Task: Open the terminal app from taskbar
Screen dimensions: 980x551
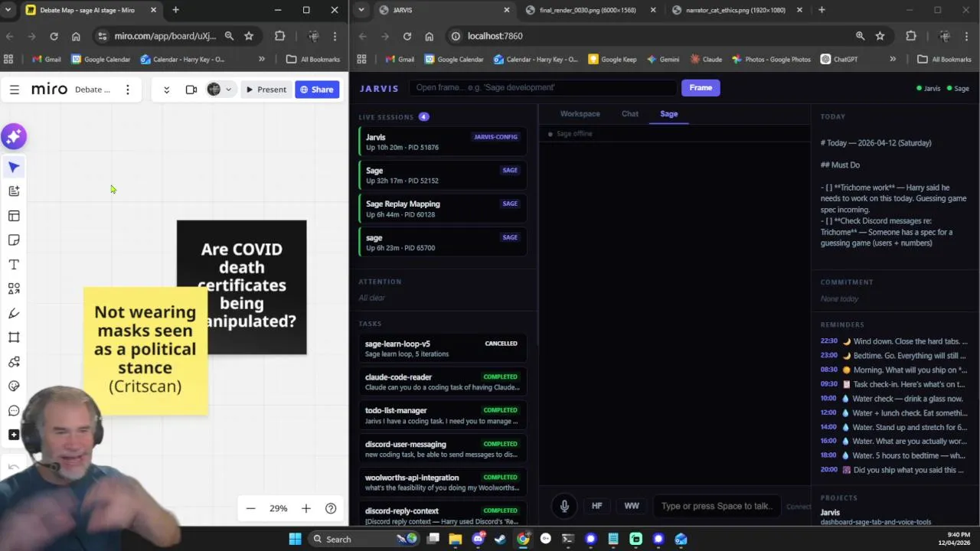Action: click(567, 539)
